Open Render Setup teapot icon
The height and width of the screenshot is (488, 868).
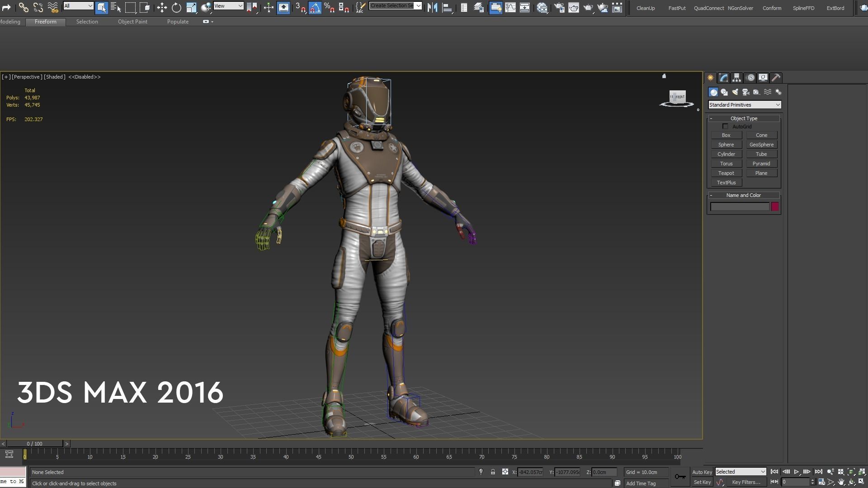pos(559,7)
